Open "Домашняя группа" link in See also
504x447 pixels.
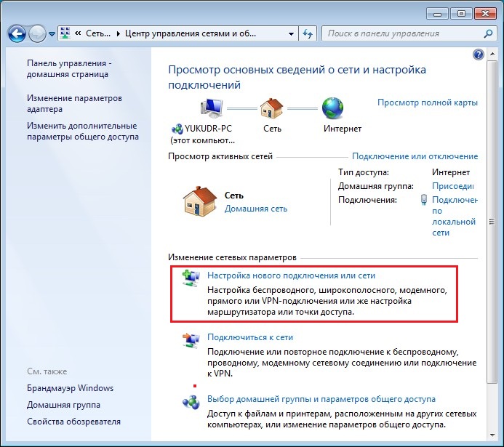click(64, 405)
